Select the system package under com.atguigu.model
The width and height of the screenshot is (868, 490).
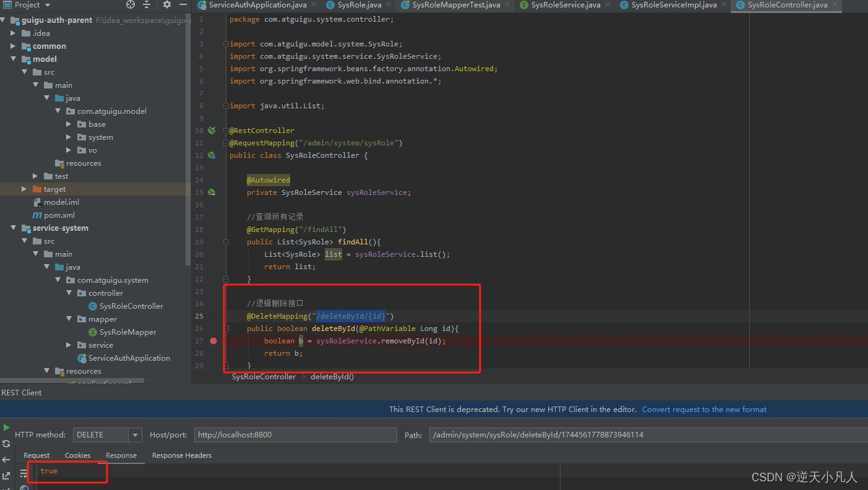tap(101, 137)
